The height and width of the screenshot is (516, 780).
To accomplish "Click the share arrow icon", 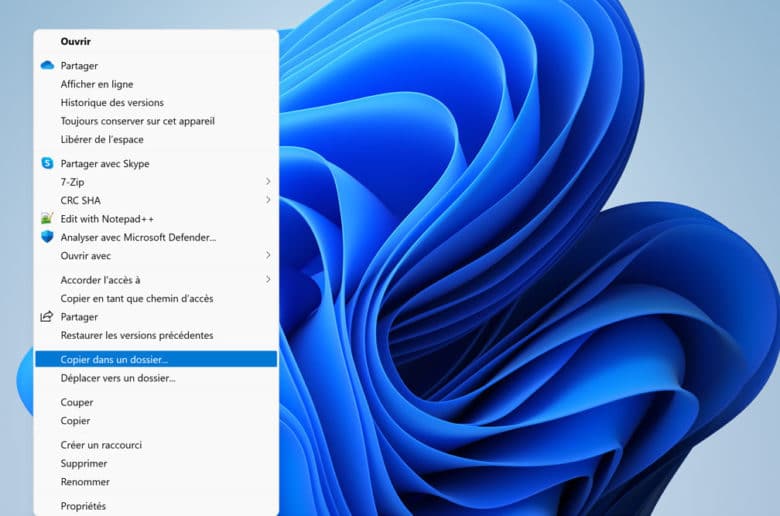I will click(x=46, y=316).
